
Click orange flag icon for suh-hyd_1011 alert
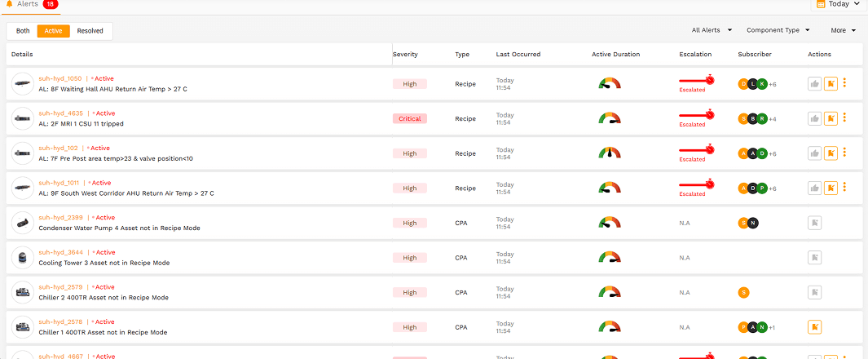point(831,188)
